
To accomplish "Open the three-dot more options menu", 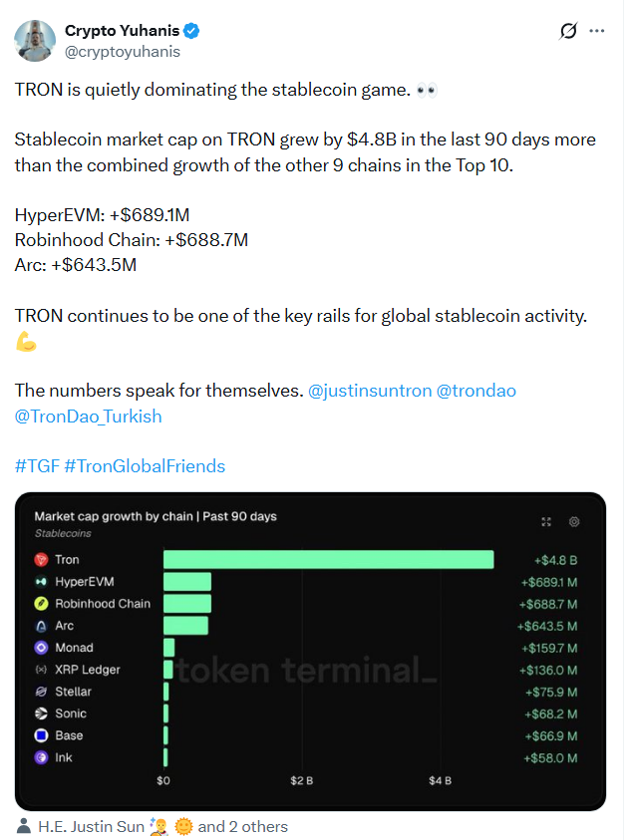I will [596, 31].
